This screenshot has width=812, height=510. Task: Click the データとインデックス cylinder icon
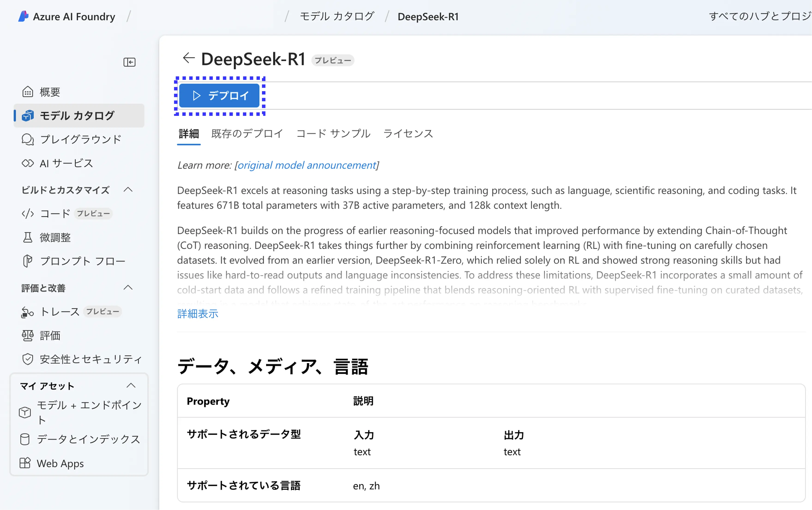(x=25, y=439)
